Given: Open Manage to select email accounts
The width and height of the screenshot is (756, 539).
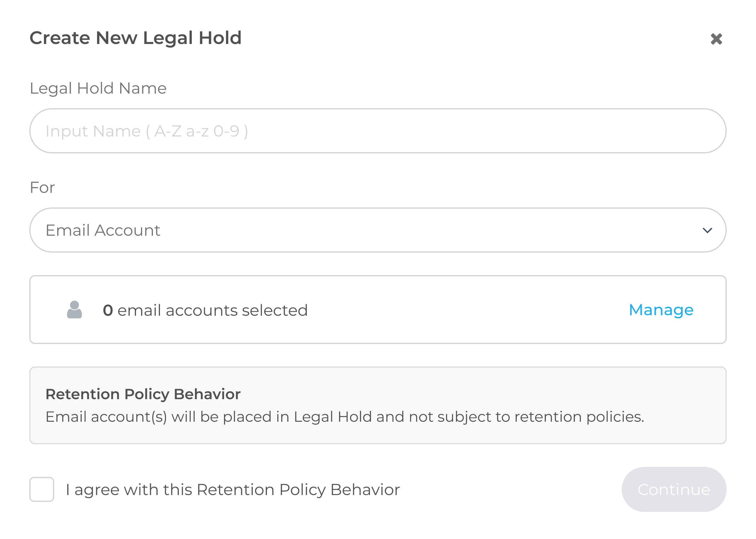Looking at the screenshot, I should (x=661, y=310).
